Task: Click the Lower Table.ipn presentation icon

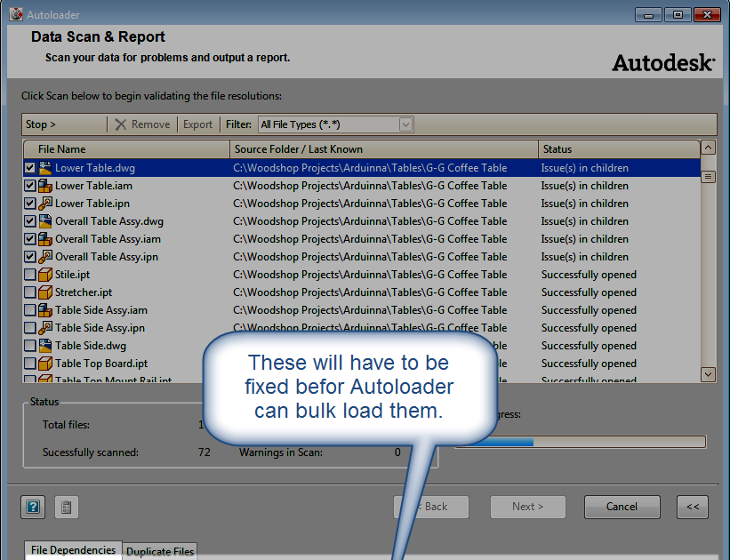Action: pos(46,203)
